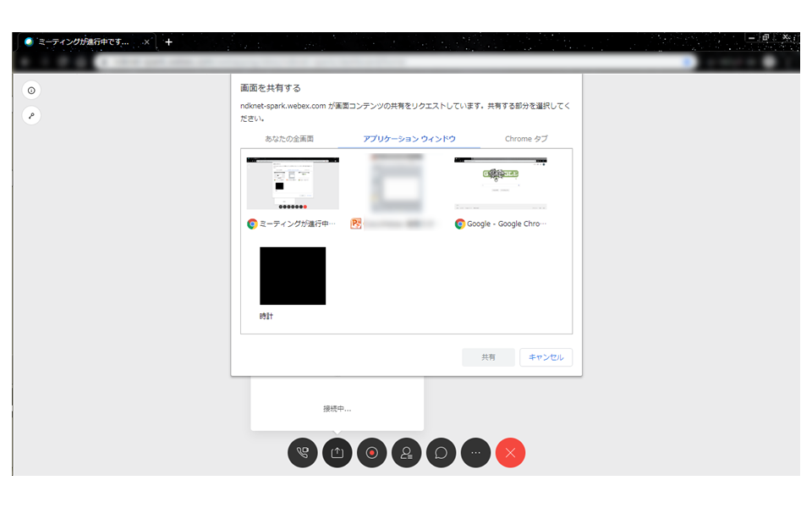
Task: Open the chat bubble icon
Action: pyautogui.click(x=442, y=452)
